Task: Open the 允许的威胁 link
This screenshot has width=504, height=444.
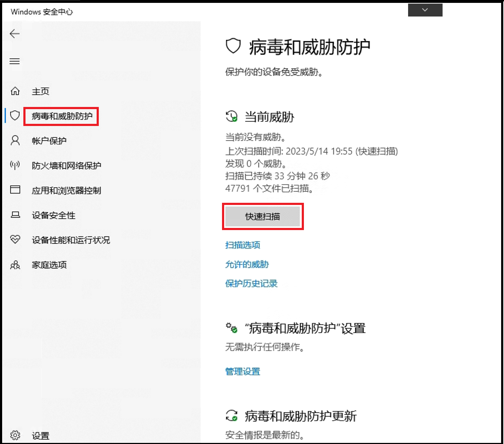Action: [x=247, y=265]
